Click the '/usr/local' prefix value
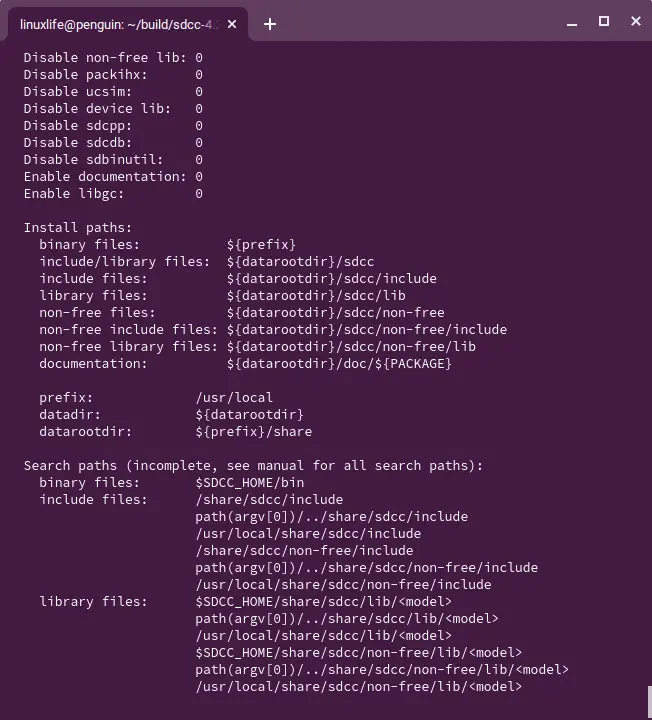652x720 pixels. [234, 397]
